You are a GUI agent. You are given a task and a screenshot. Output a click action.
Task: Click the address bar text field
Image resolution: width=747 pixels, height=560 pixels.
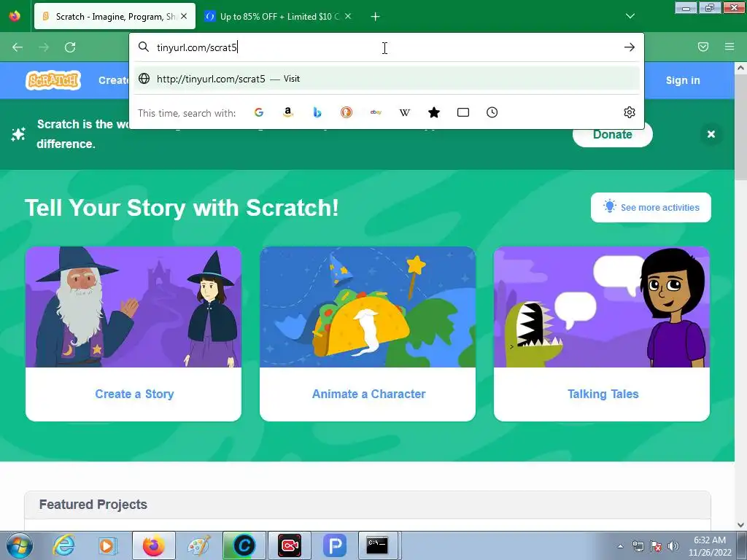point(386,47)
